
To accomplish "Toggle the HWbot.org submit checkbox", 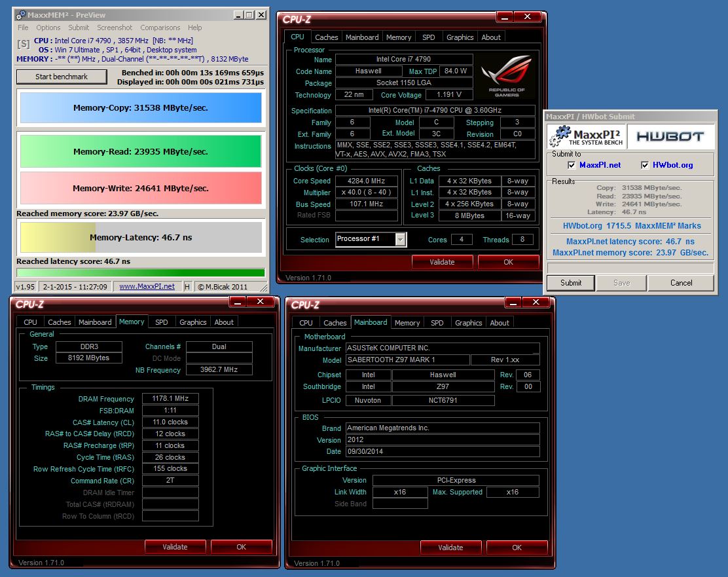I will 644,165.
